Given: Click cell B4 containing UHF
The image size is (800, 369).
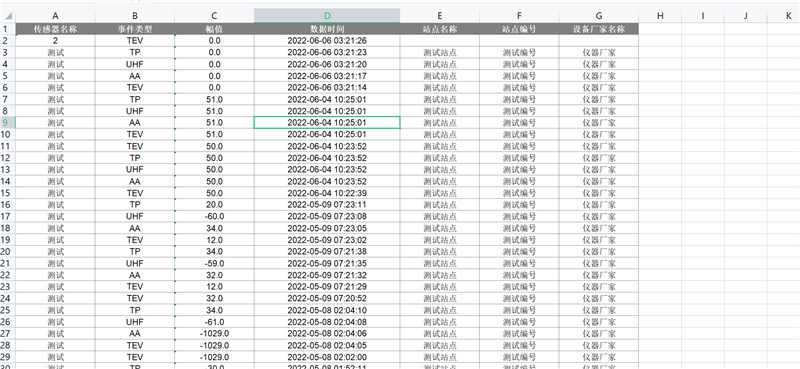Looking at the screenshot, I should coord(135,64).
